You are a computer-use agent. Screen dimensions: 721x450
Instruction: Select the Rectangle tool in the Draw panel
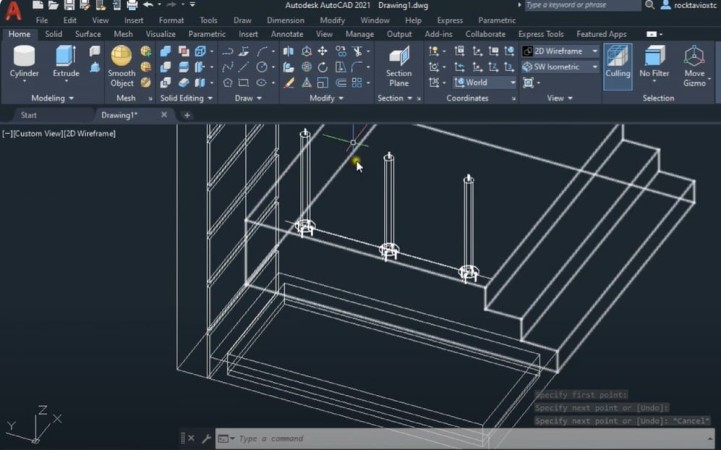(244, 83)
